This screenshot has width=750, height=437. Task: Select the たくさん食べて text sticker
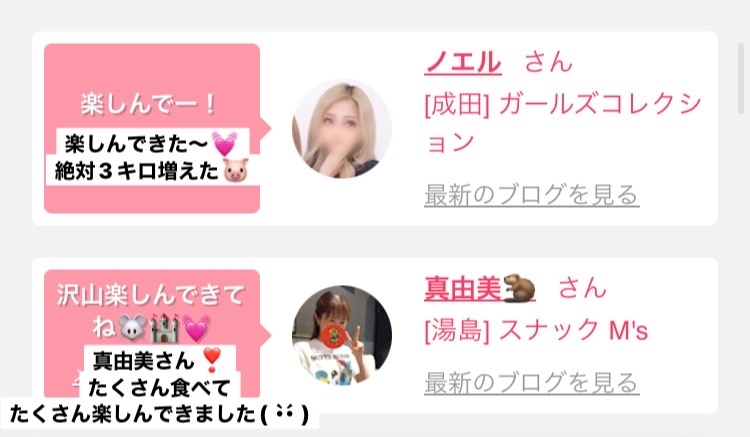(x=160, y=387)
